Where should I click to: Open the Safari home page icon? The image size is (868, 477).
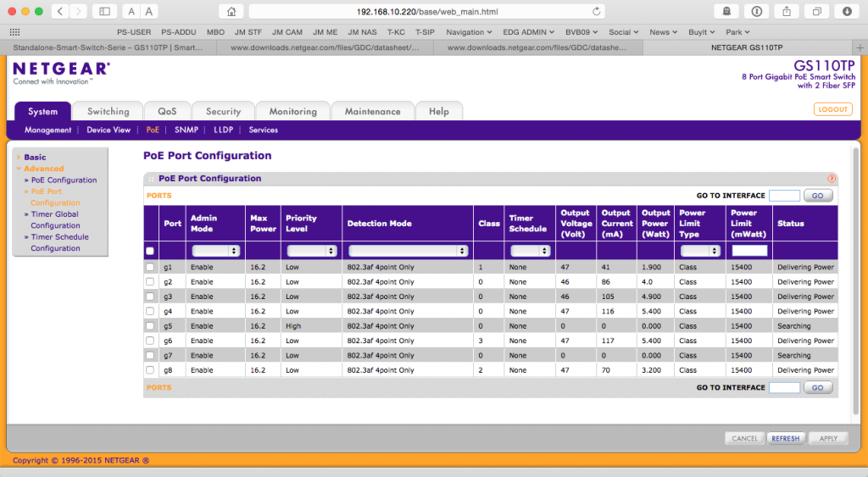(231, 12)
